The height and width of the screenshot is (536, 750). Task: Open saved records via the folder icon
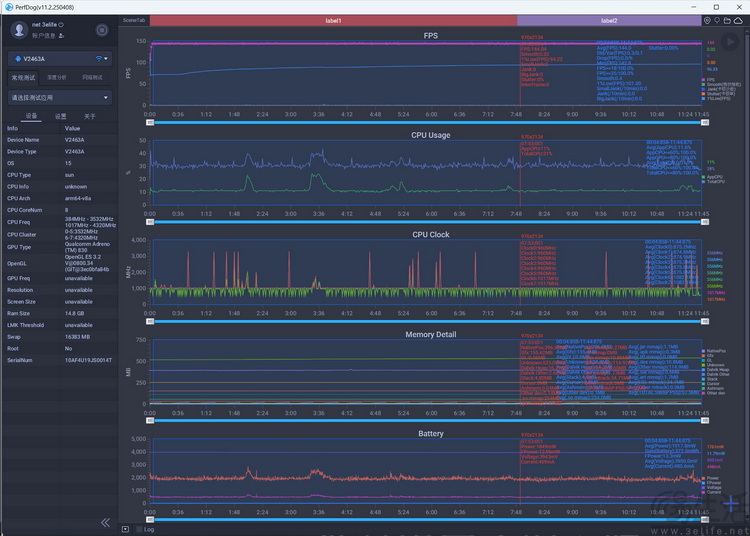click(x=727, y=21)
